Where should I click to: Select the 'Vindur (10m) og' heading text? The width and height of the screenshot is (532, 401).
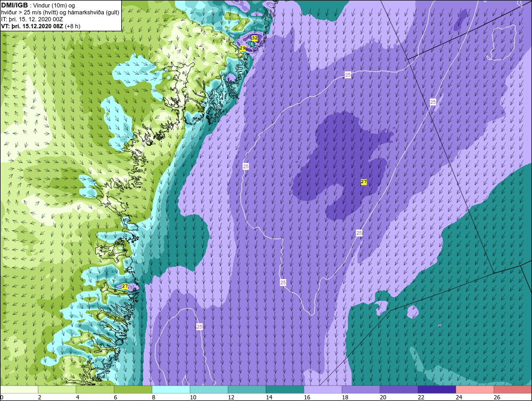55,6
